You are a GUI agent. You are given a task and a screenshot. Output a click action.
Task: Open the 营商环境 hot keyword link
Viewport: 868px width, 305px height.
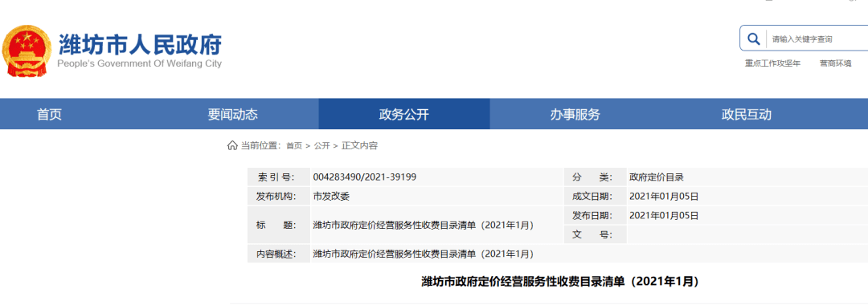835,63
